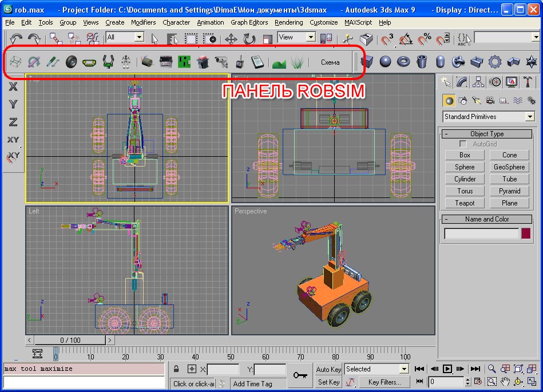Click the RobSim gripper claw icon
Screen dimensions: 543x392
coord(108,62)
